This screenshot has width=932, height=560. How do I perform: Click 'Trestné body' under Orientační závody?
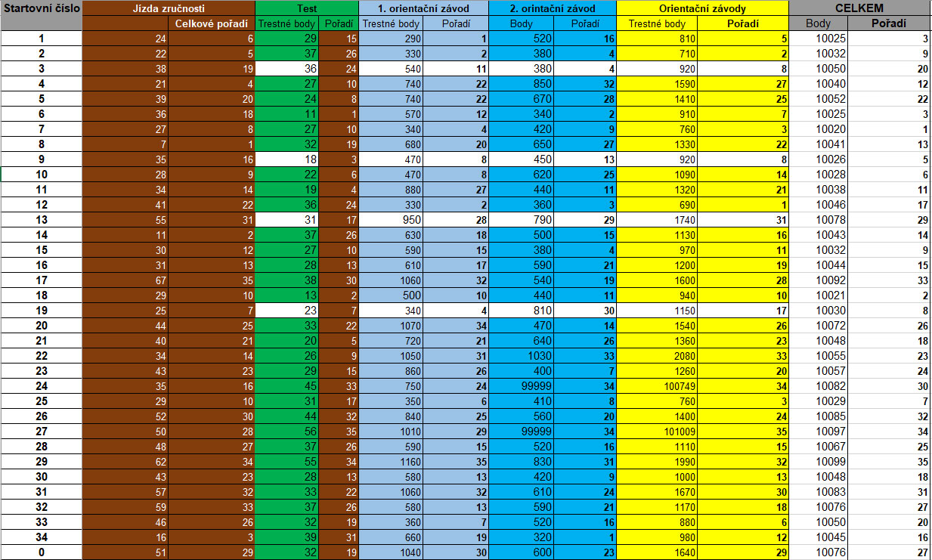click(657, 23)
